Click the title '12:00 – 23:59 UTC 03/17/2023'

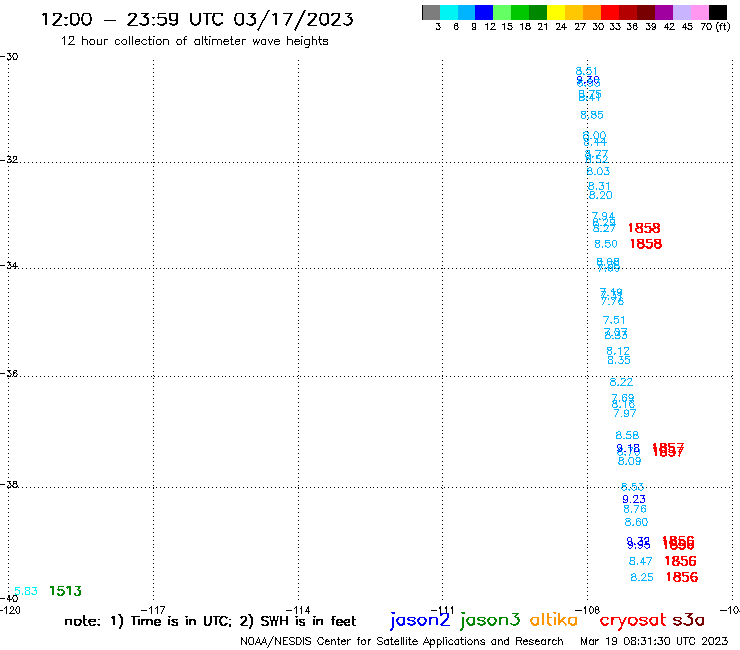[197, 19]
